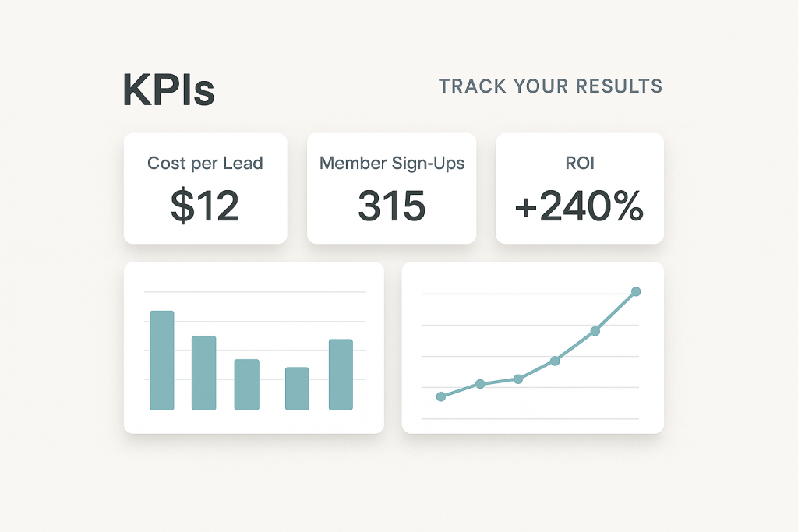This screenshot has height=532, width=798.
Task: Click the $12 cost value
Action: click(205, 206)
